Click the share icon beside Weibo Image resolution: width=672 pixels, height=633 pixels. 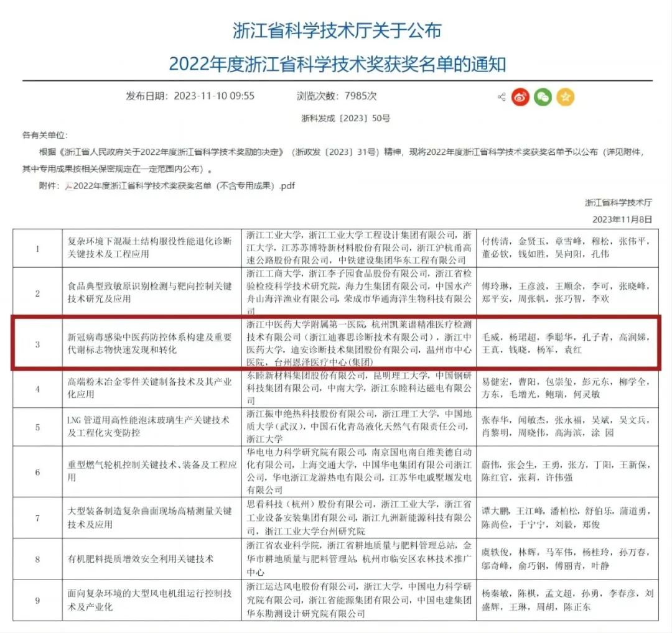pyautogui.click(x=502, y=97)
